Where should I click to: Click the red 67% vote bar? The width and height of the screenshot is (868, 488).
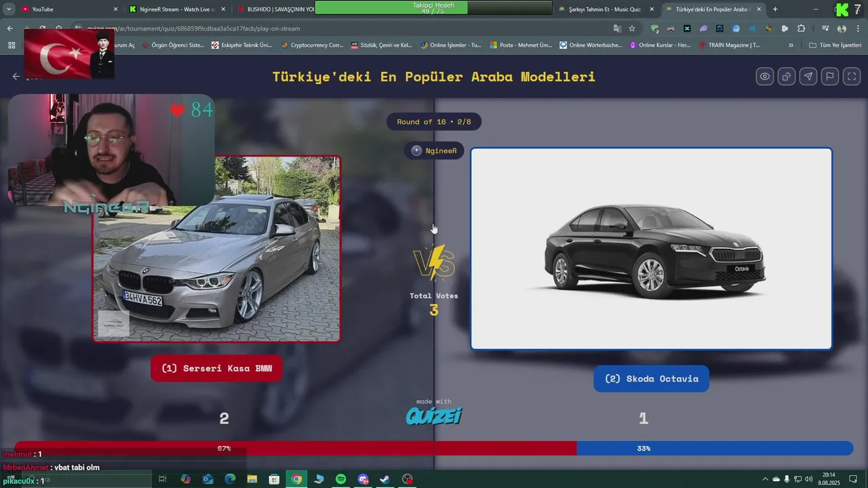tap(296, 448)
